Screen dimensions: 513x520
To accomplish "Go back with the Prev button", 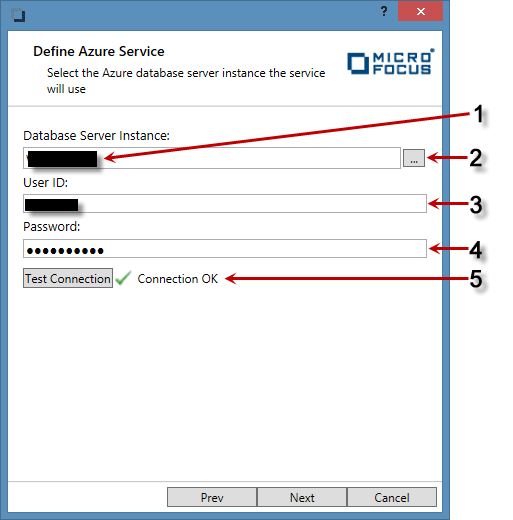I will click(212, 497).
